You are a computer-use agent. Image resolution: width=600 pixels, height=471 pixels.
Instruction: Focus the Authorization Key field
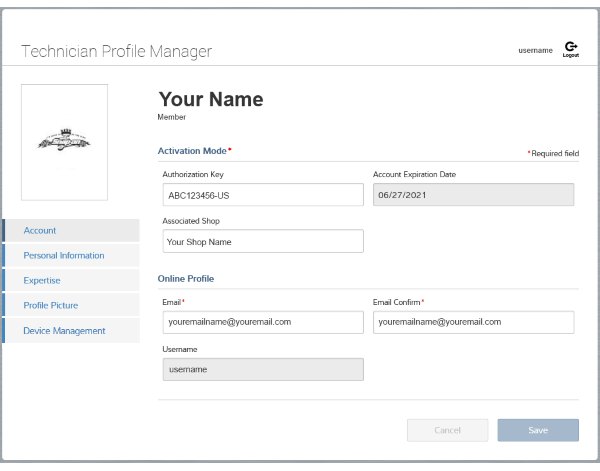tap(262, 195)
